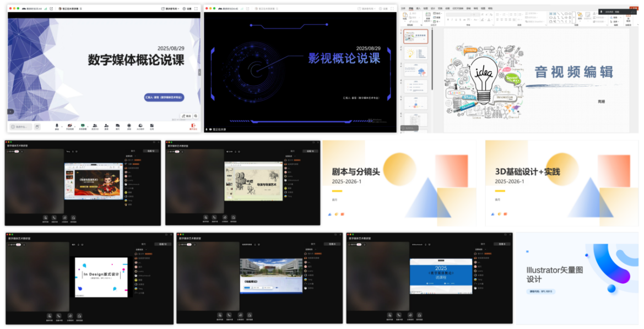Start recording from the 数字媒体概论说课 meeting toolbar
Screen dimensions: 644x329
pos(129,126)
